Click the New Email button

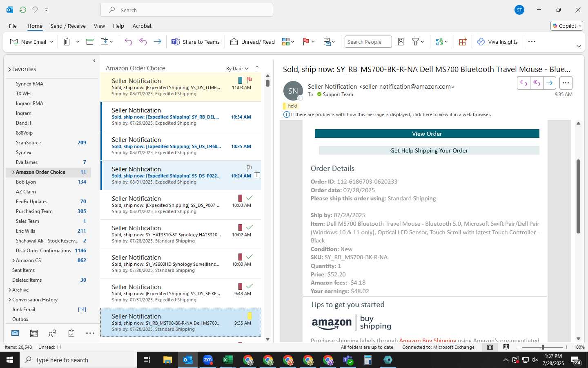coord(28,42)
